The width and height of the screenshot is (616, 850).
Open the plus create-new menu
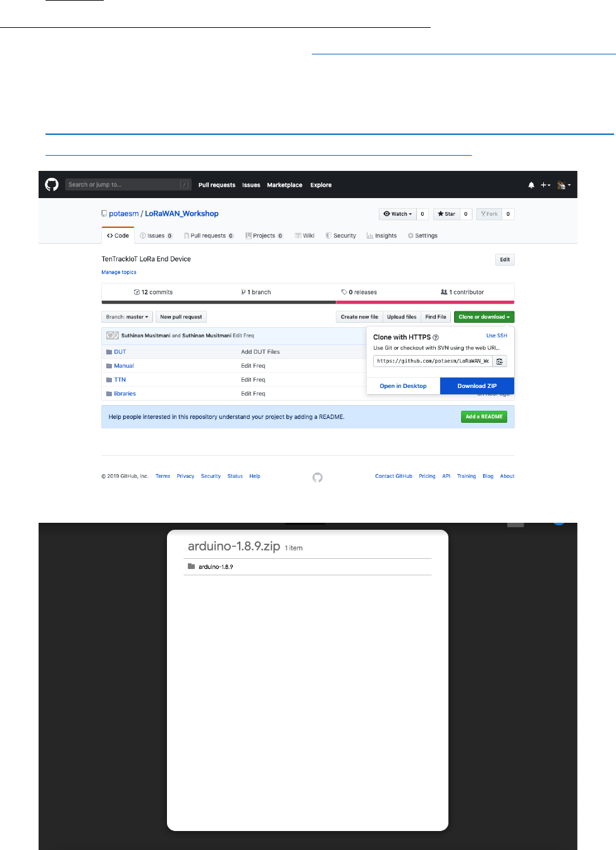point(545,185)
